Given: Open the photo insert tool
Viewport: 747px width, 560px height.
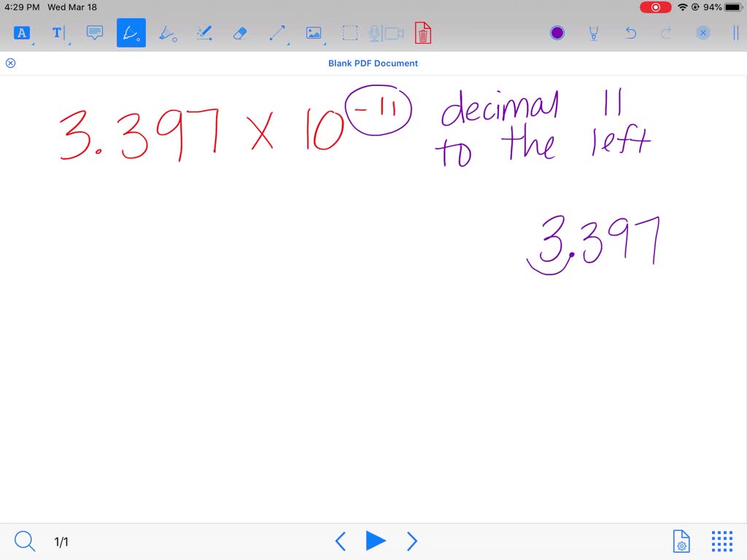Looking at the screenshot, I should click(314, 32).
